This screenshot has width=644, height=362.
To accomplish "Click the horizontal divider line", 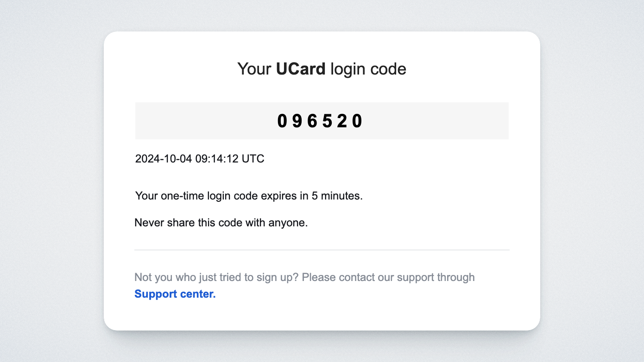I will coord(322,250).
